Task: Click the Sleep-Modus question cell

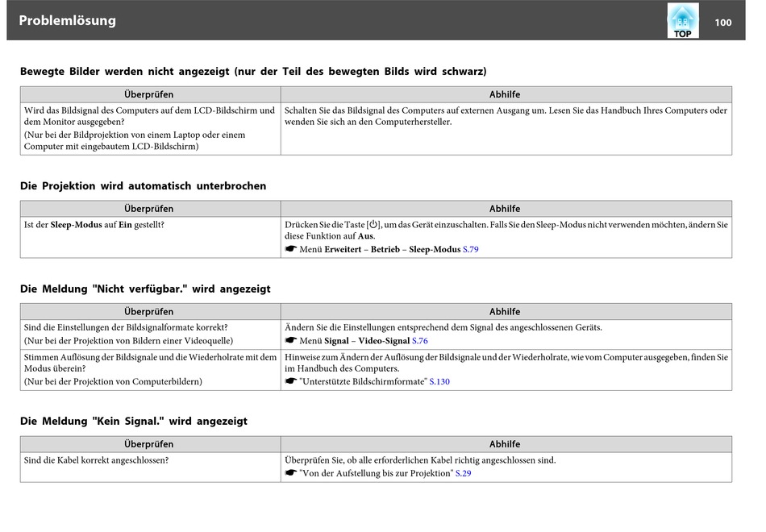Action: (x=150, y=238)
